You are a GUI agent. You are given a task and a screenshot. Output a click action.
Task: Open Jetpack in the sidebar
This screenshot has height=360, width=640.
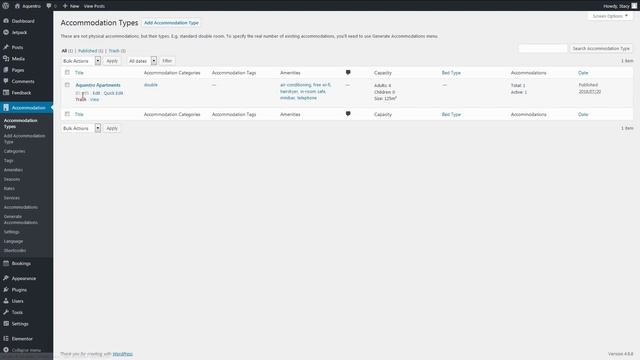pyautogui.click(x=19, y=32)
